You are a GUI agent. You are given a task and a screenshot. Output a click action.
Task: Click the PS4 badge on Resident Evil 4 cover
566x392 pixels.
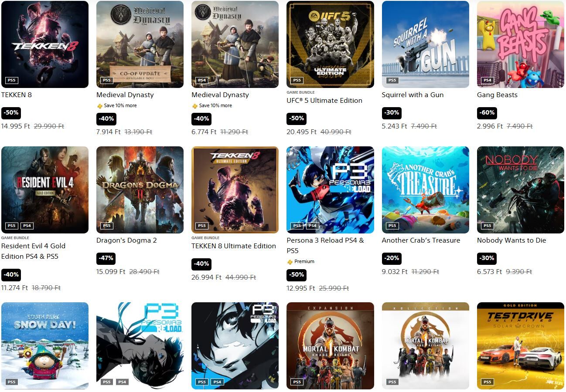(x=27, y=226)
